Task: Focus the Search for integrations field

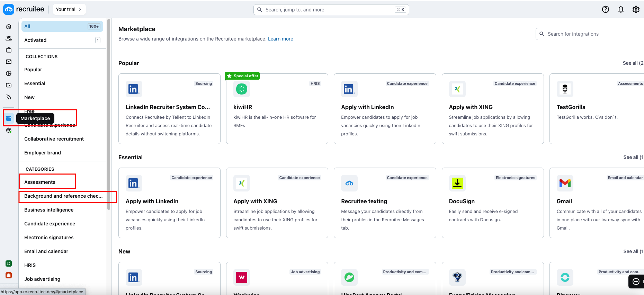Action: pyautogui.click(x=590, y=34)
